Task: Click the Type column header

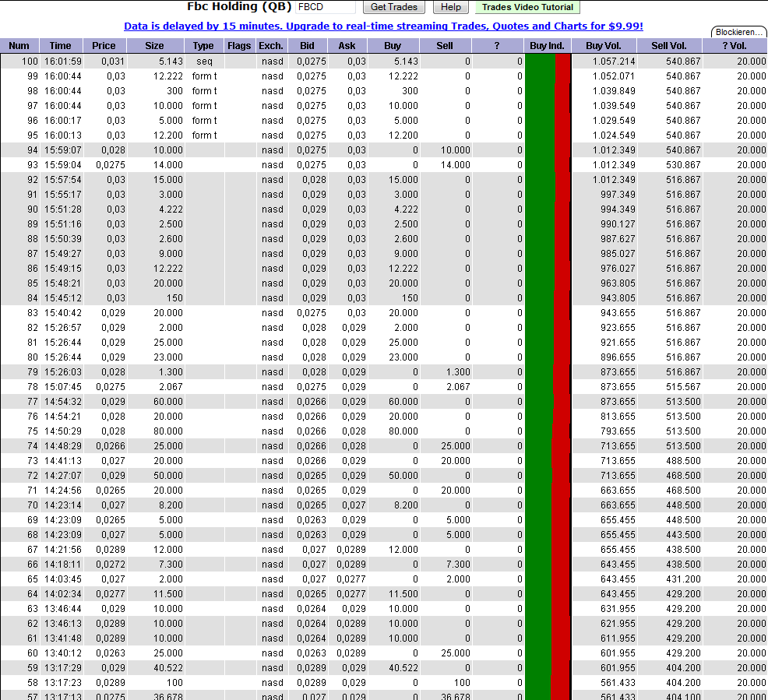Action: [x=203, y=45]
